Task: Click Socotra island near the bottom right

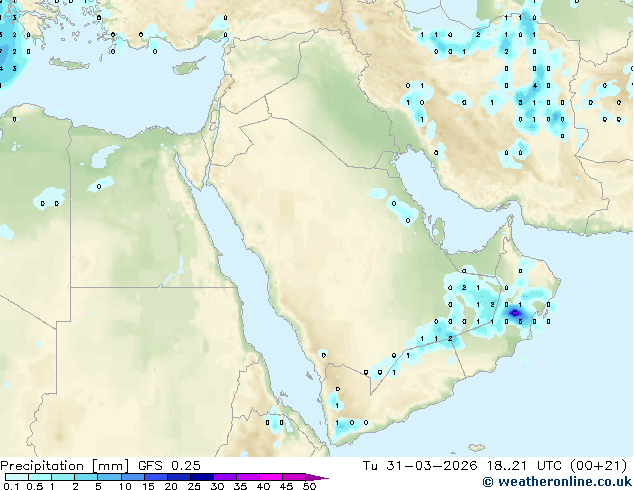Action: point(477,448)
